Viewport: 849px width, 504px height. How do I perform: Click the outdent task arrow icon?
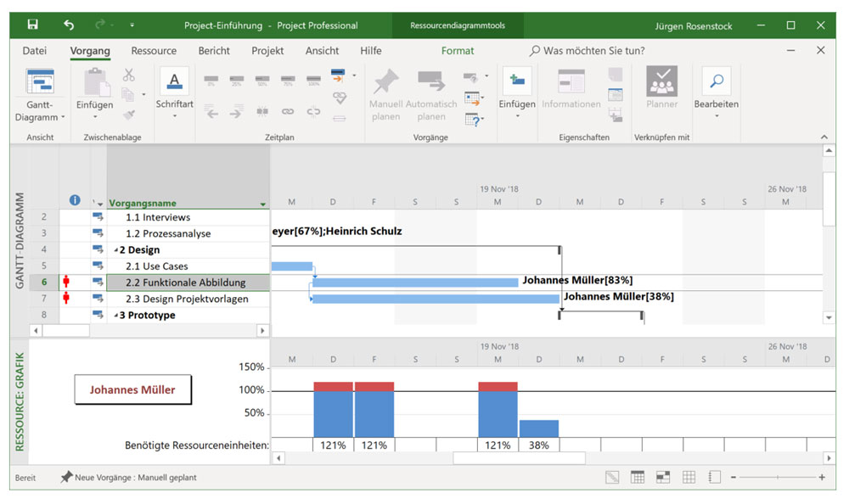coord(211,113)
